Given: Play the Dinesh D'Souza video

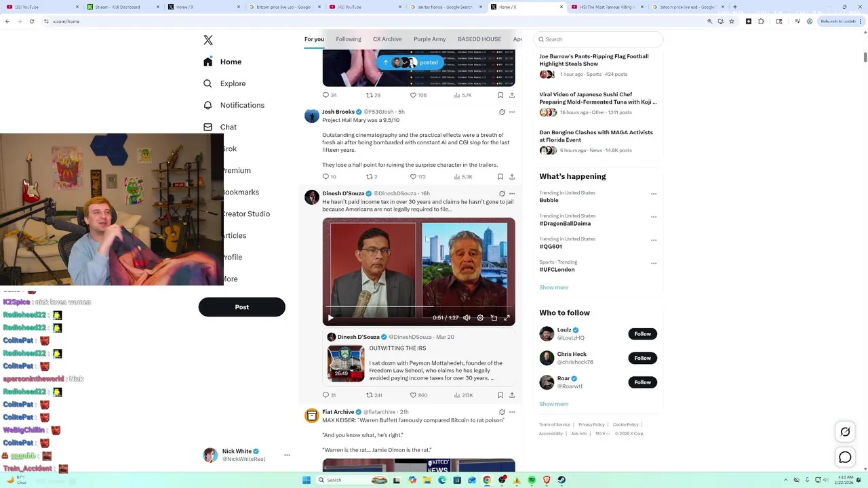Looking at the screenshot, I should pyautogui.click(x=330, y=318).
